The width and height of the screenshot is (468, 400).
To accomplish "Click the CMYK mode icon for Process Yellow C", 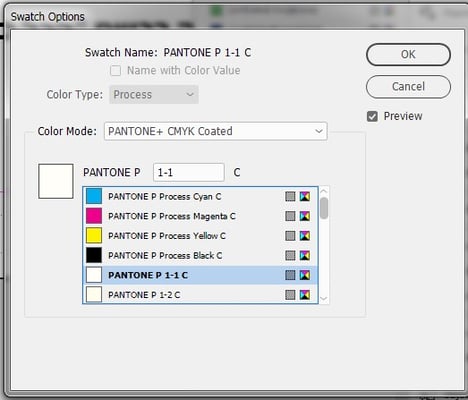I will [x=305, y=236].
